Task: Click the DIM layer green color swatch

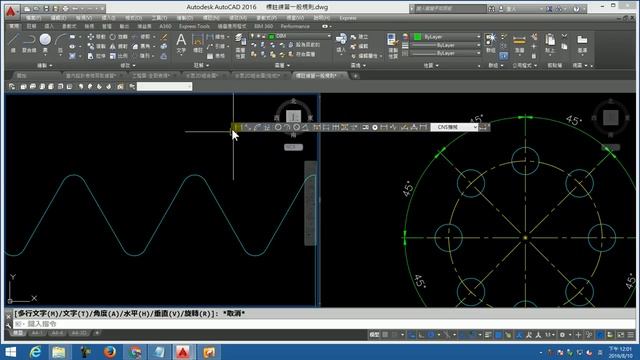Action: tap(271, 36)
